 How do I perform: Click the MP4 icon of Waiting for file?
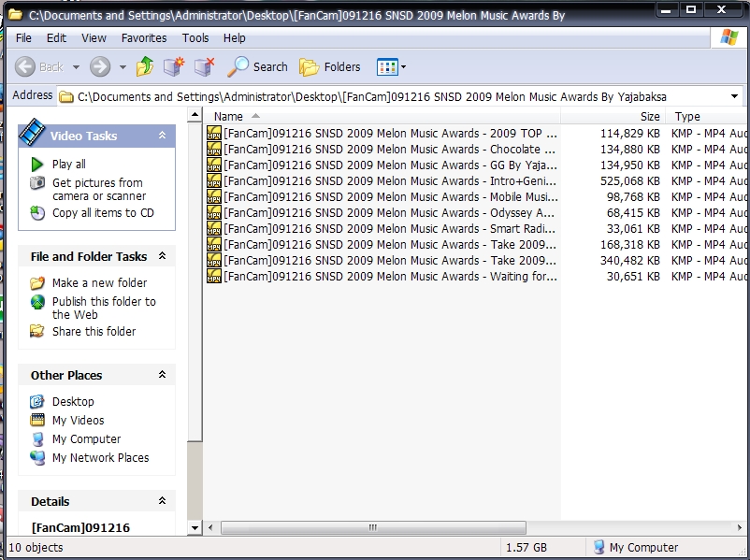coord(214,276)
